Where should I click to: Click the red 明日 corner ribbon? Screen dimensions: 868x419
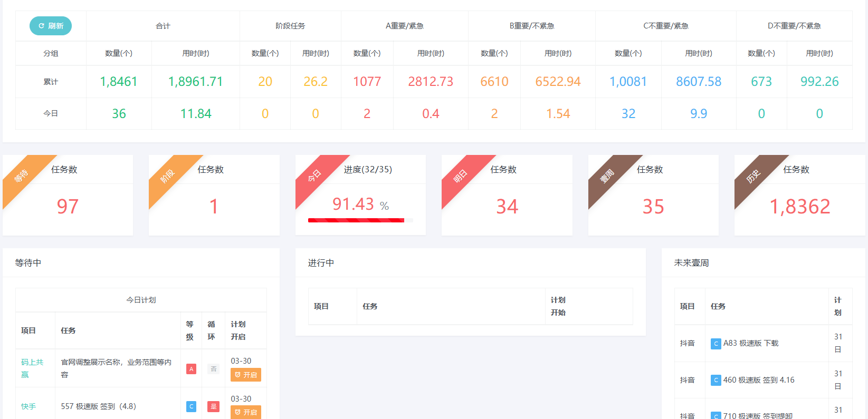(x=461, y=176)
